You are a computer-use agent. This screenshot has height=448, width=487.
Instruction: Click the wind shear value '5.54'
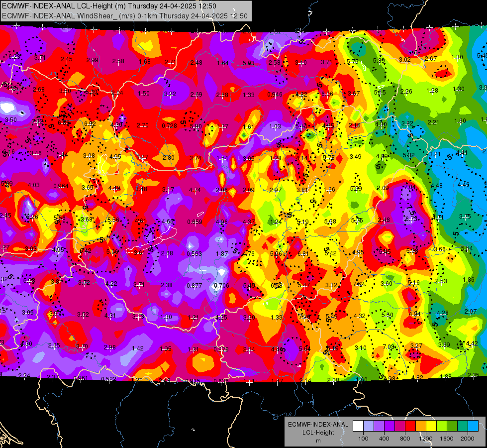click(467, 248)
